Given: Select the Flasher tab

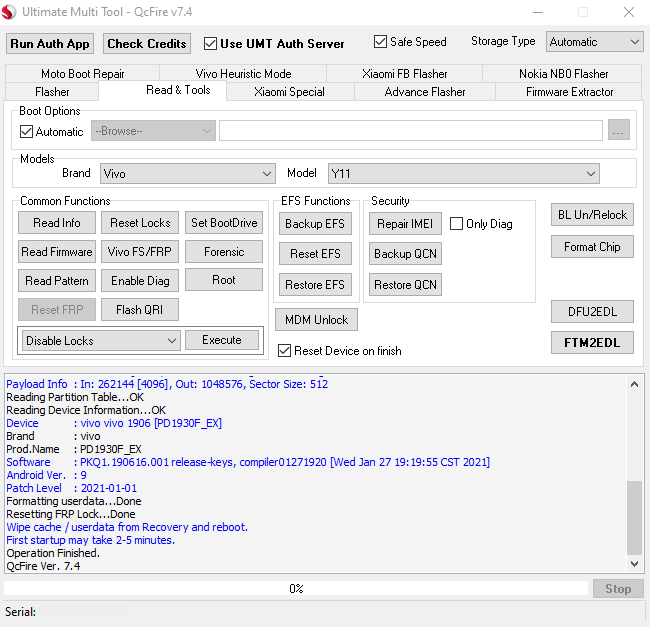Looking at the screenshot, I should coord(52,92).
